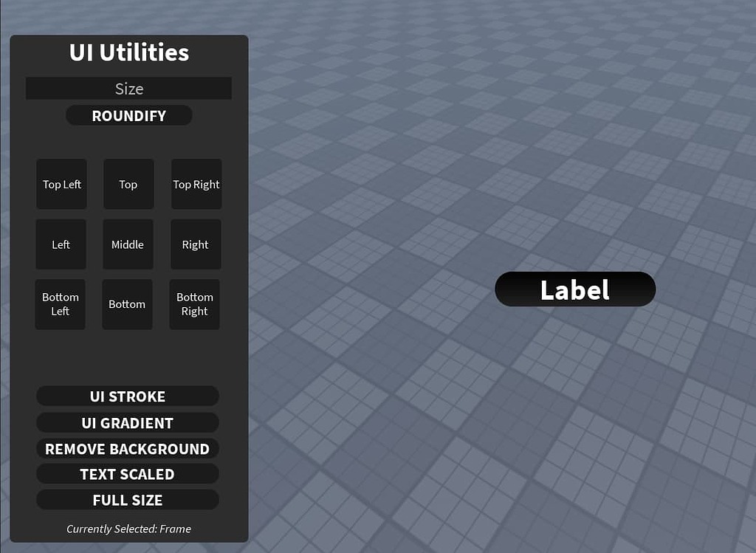Click the Currently Selected: Frame text
The image size is (756, 553).
[x=128, y=529]
